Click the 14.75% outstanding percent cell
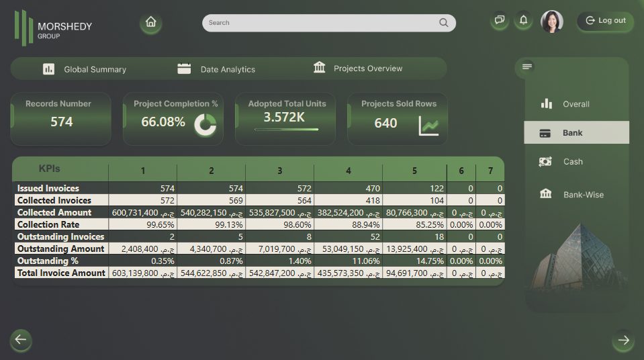The width and height of the screenshot is (644, 360). click(x=414, y=261)
